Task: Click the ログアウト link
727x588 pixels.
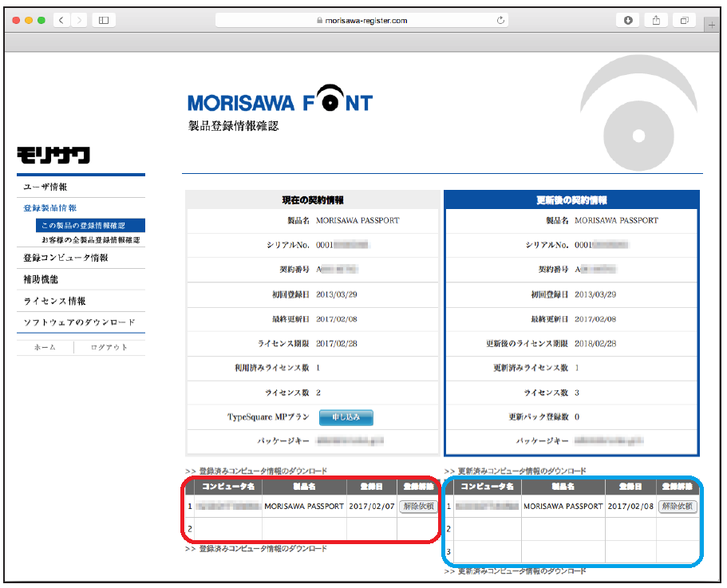Action: (x=109, y=347)
